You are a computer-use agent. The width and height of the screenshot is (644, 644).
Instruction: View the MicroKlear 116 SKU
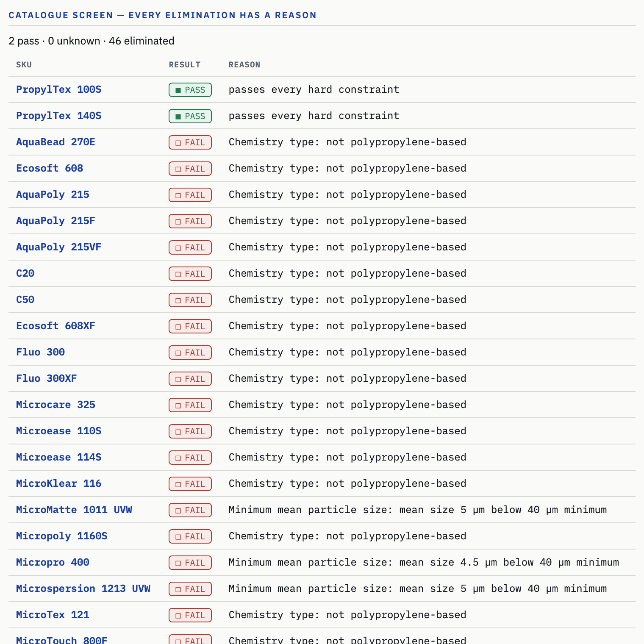pos(58,483)
